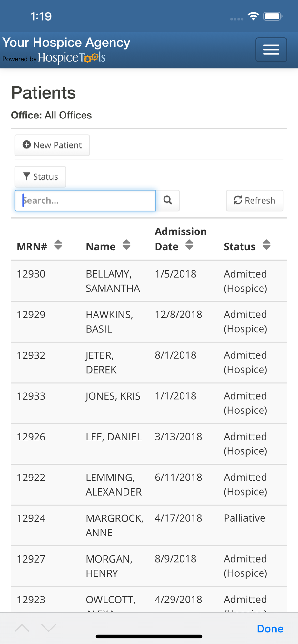Tap the keyboard previous field up arrow
The image size is (298, 644).
tap(22, 628)
